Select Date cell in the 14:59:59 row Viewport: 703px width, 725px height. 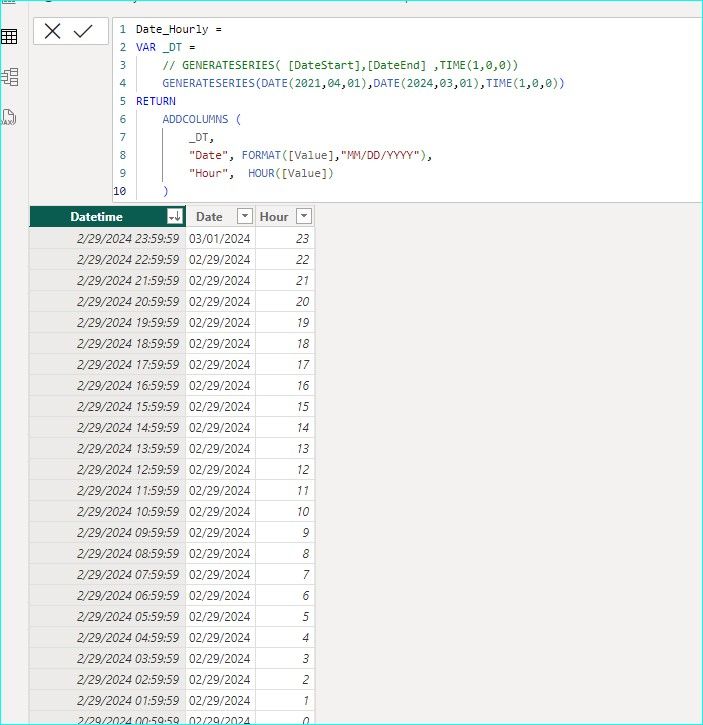pos(221,428)
